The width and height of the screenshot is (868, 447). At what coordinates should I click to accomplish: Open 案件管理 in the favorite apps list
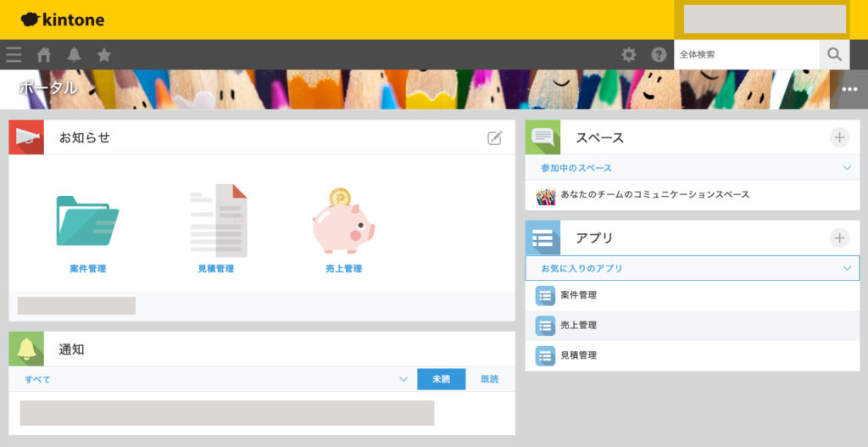point(578,295)
